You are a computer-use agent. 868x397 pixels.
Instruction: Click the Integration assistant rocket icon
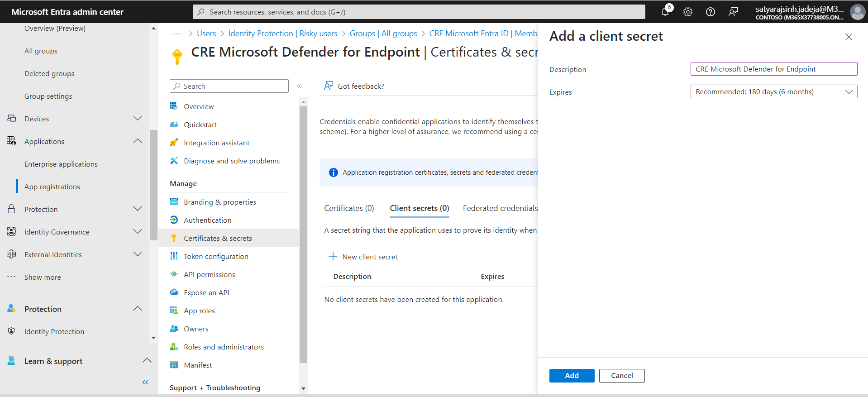[x=174, y=143]
